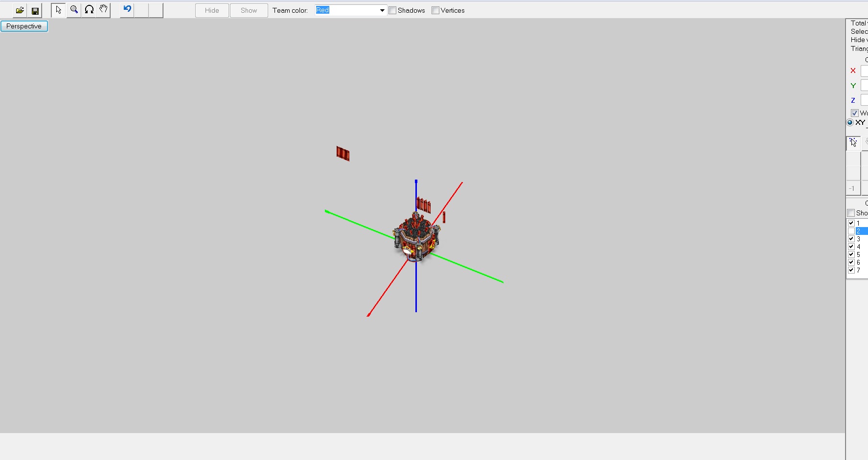Enable the Vertices checkbox
This screenshot has width=868, height=460.
pos(435,10)
